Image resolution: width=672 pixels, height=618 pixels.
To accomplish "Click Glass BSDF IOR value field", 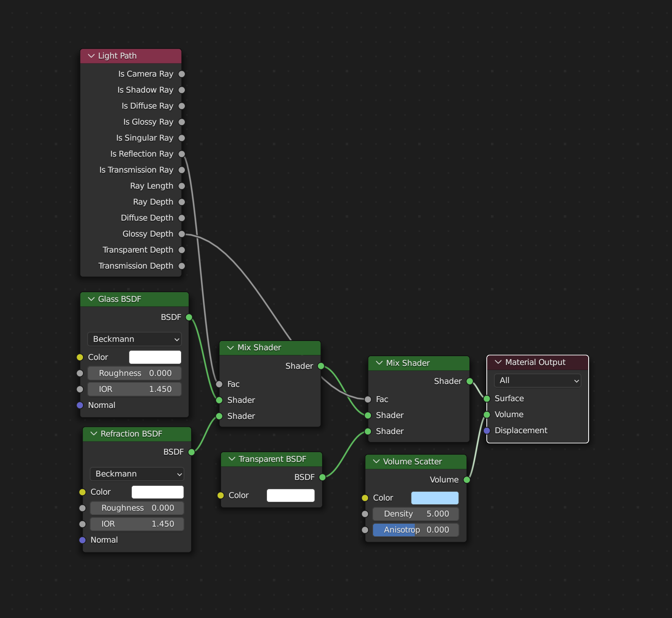I will 134,389.
